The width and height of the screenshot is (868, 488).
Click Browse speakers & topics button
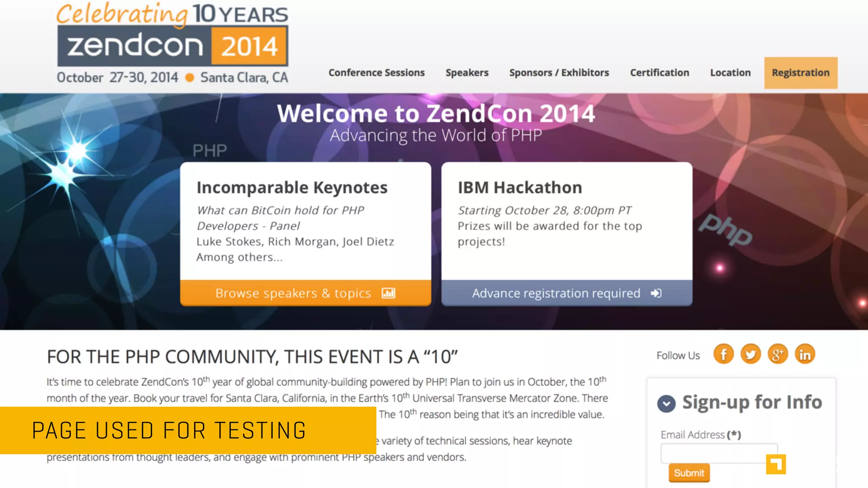tap(306, 293)
